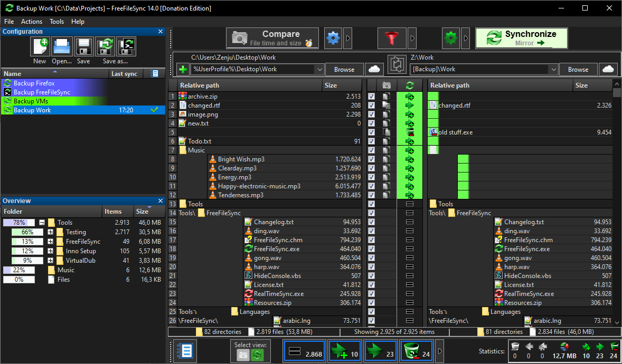Click the New configuration icon

click(x=40, y=47)
